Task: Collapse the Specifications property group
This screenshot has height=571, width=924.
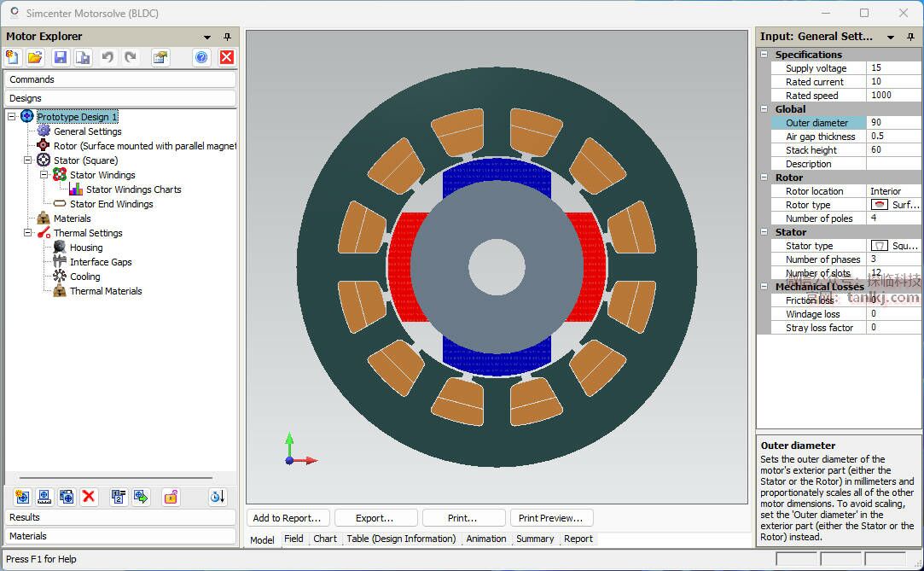Action: [x=764, y=55]
